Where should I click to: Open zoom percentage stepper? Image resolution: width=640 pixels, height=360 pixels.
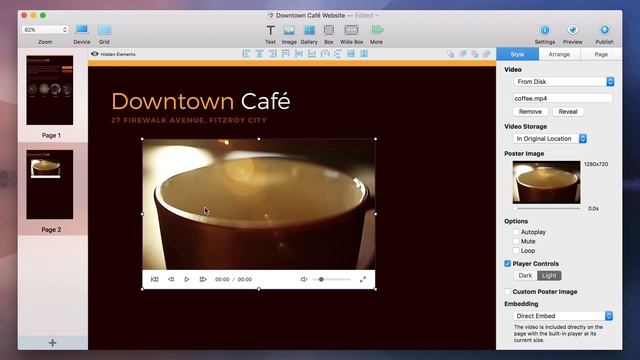pos(64,30)
